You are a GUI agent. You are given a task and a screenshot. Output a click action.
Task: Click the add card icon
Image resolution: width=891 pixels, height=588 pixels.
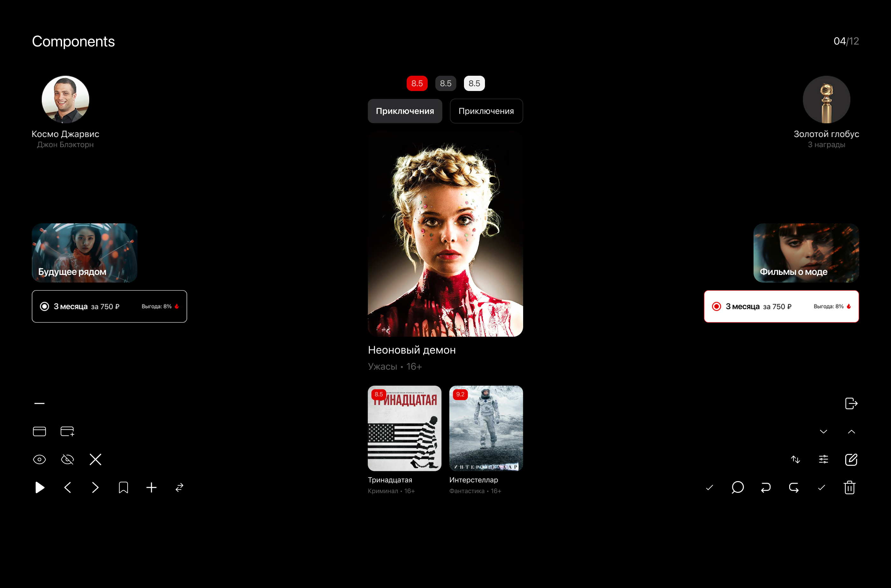67,431
